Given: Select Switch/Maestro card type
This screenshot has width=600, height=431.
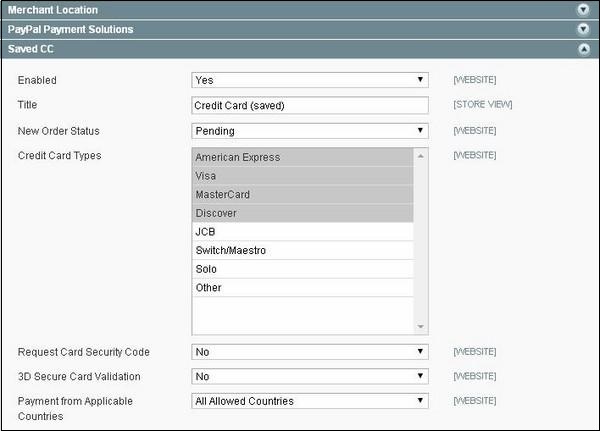Looking at the screenshot, I should pos(301,250).
